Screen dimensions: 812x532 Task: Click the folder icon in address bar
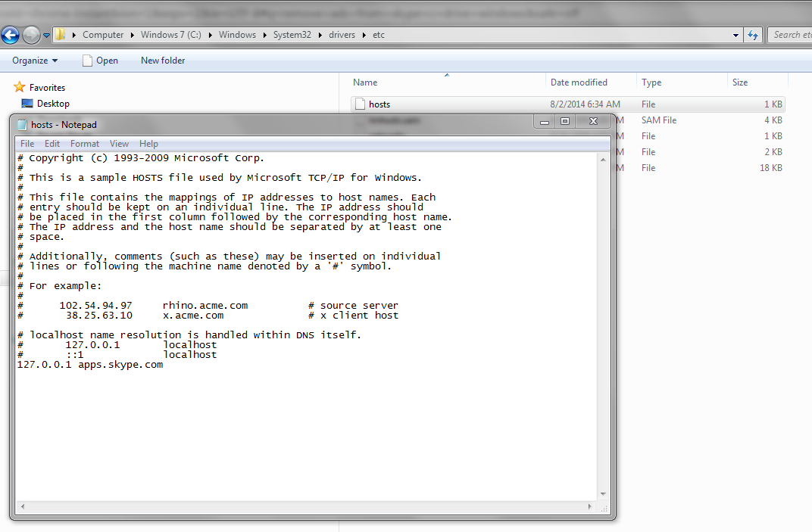[x=61, y=35]
